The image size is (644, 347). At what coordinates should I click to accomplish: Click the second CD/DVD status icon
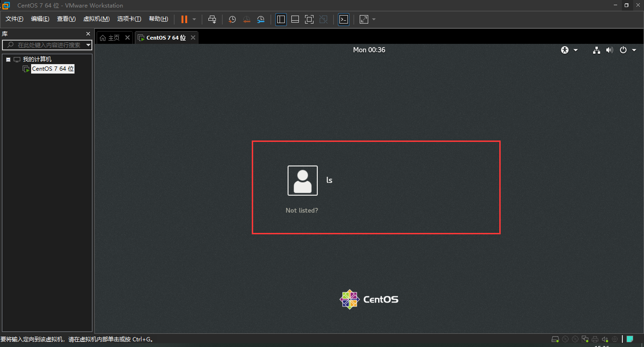click(575, 339)
